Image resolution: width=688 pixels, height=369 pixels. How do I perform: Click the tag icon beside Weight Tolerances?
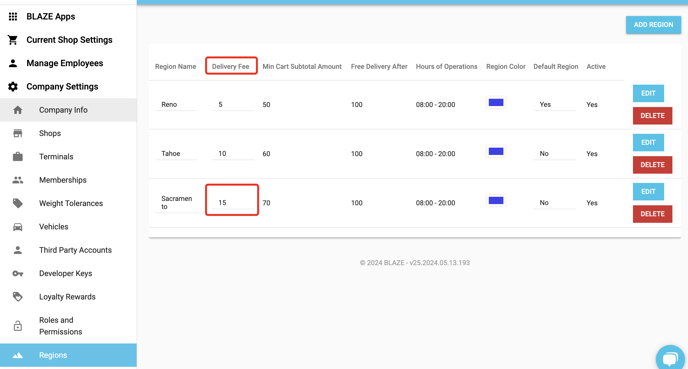point(18,203)
